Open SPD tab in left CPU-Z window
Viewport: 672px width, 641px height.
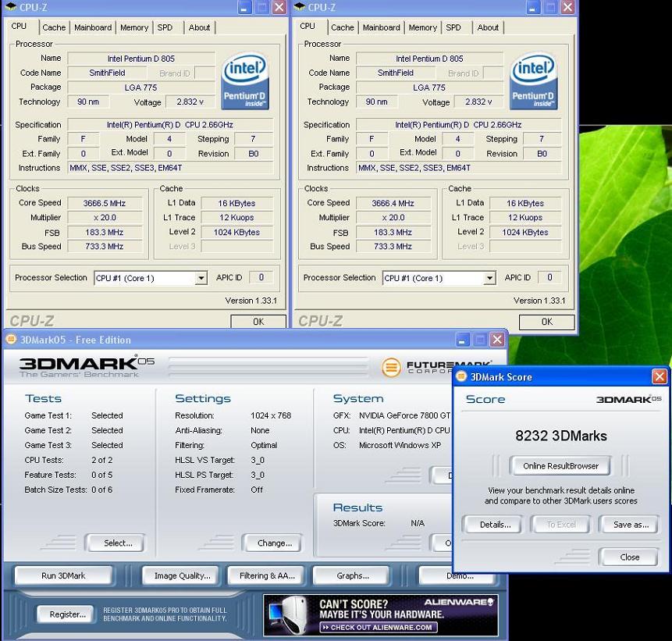coord(165,27)
